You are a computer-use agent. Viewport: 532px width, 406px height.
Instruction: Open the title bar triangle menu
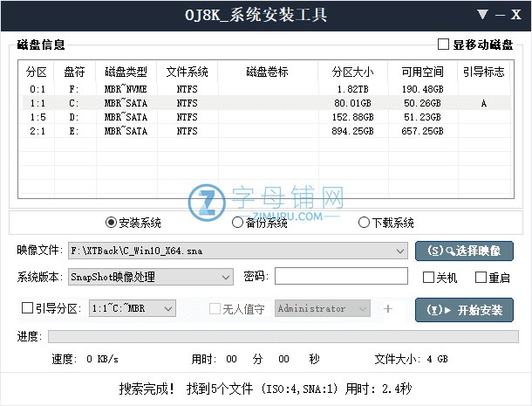(482, 15)
